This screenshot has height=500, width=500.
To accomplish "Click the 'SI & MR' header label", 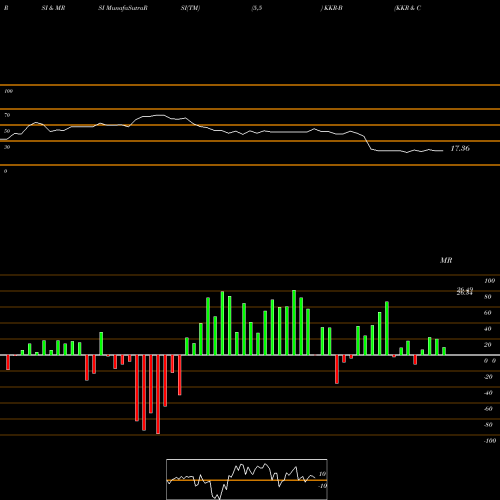I will pyautogui.click(x=53, y=8).
